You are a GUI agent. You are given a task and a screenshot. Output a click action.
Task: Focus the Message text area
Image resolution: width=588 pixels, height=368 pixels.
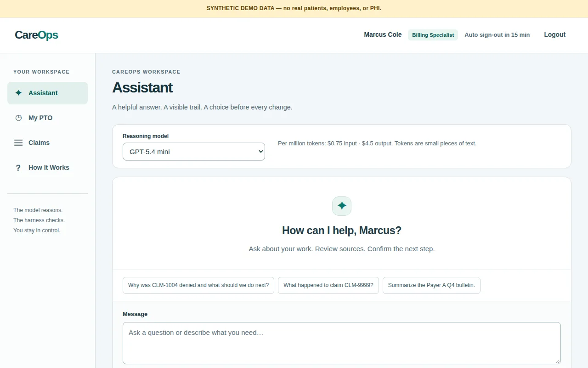click(342, 343)
